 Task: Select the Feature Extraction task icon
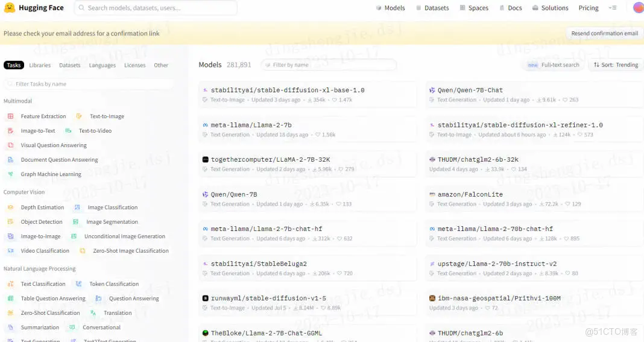11,116
